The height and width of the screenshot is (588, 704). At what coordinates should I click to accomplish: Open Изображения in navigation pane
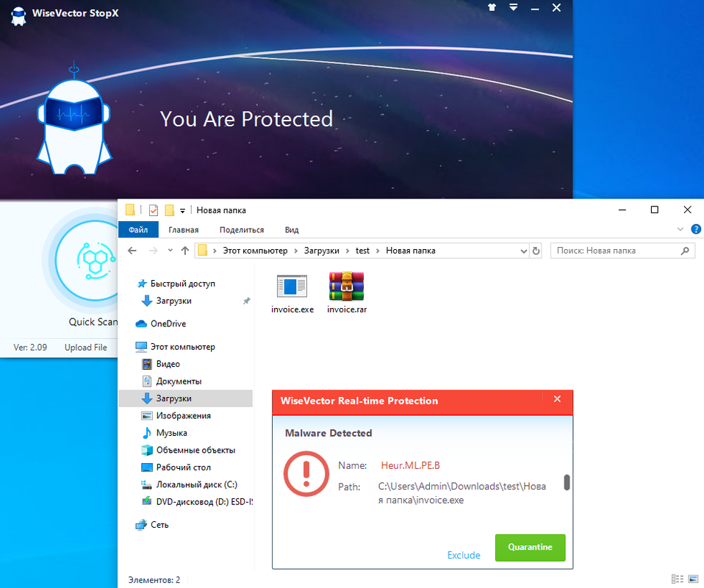tap(183, 415)
